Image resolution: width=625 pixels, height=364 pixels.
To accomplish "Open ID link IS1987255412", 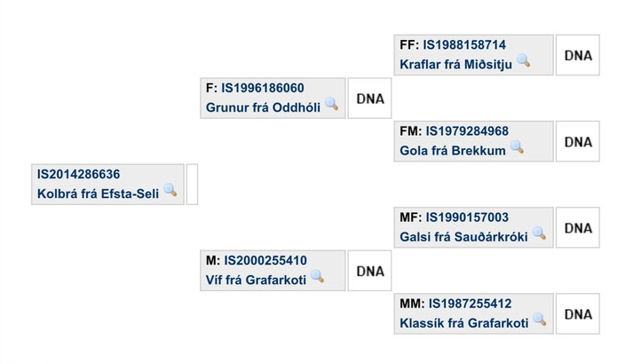I will point(470,304).
